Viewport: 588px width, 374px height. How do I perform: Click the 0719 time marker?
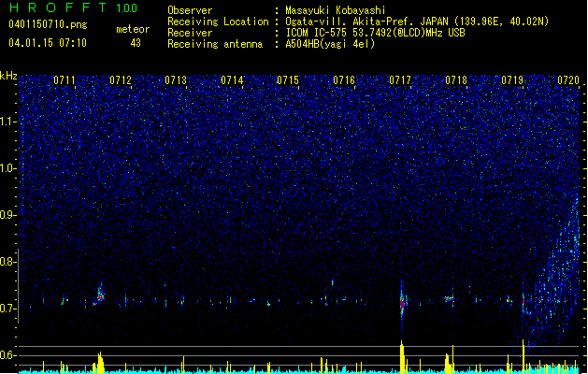(512, 80)
